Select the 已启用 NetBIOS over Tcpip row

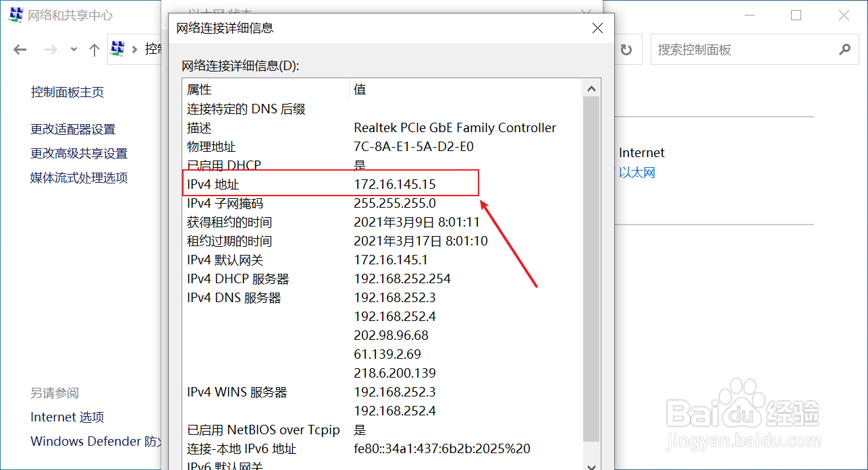(383, 430)
